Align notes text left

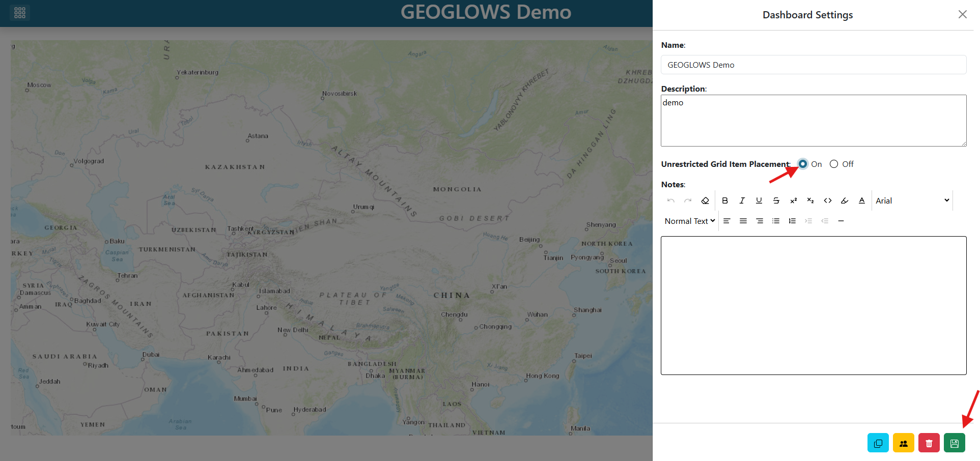tap(727, 221)
